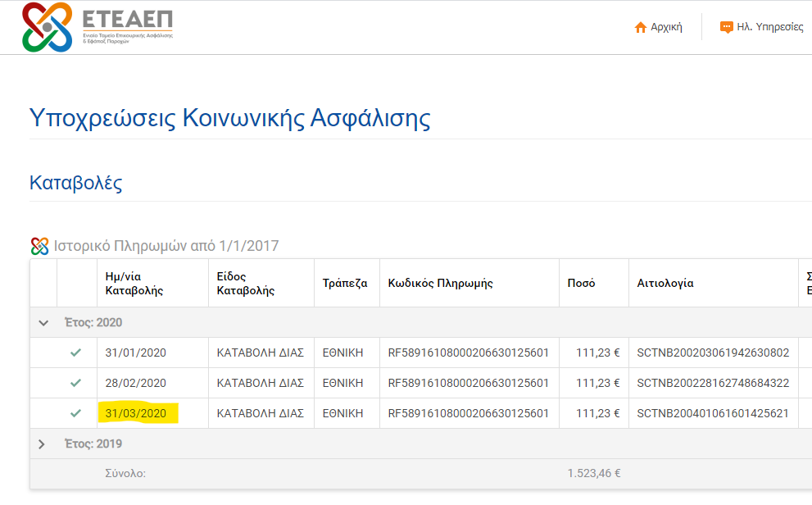The width and height of the screenshot is (812, 505).
Task: Click the Τράπεζα column header
Action: 345,284
